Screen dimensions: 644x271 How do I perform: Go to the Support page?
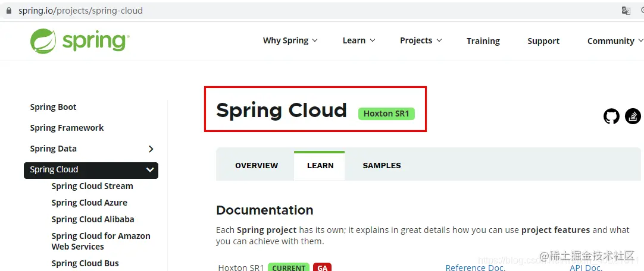coord(543,41)
